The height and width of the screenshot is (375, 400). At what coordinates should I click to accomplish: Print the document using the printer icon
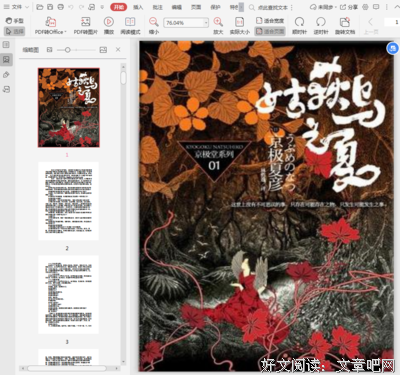[x=60, y=7]
